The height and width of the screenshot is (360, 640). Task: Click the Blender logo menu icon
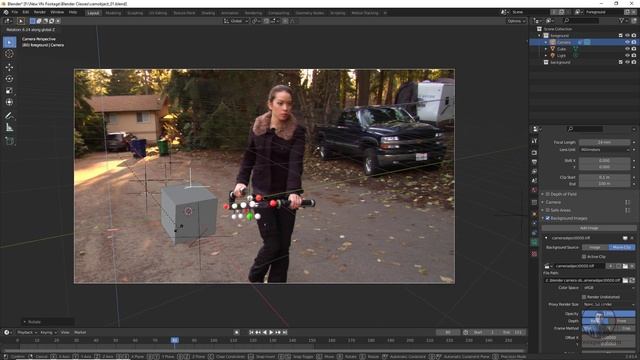pos(6,13)
